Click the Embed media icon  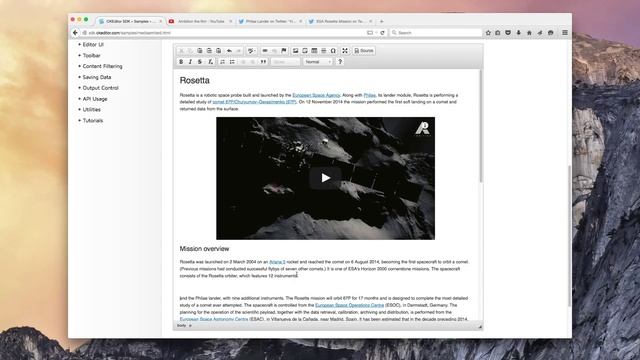[x=305, y=51]
